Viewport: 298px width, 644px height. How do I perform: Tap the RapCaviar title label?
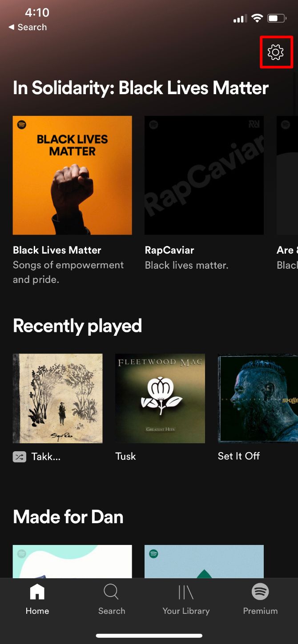(169, 250)
